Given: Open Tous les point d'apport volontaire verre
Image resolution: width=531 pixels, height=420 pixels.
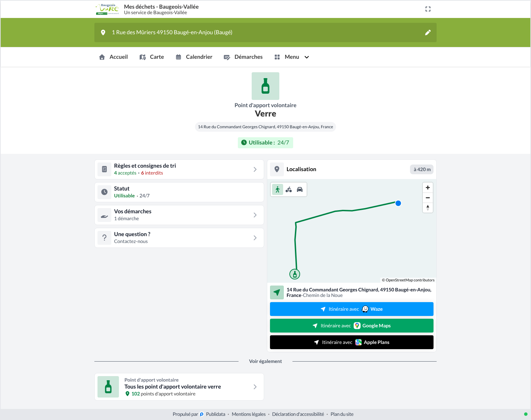Looking at the screenshot, I should click(x=179, y=387).
